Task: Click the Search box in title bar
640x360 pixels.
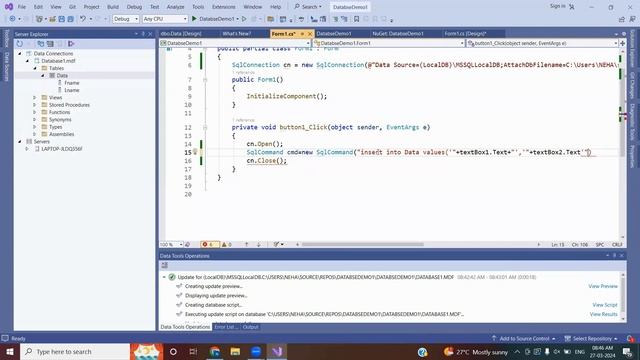Action: [x=308, y=7]
